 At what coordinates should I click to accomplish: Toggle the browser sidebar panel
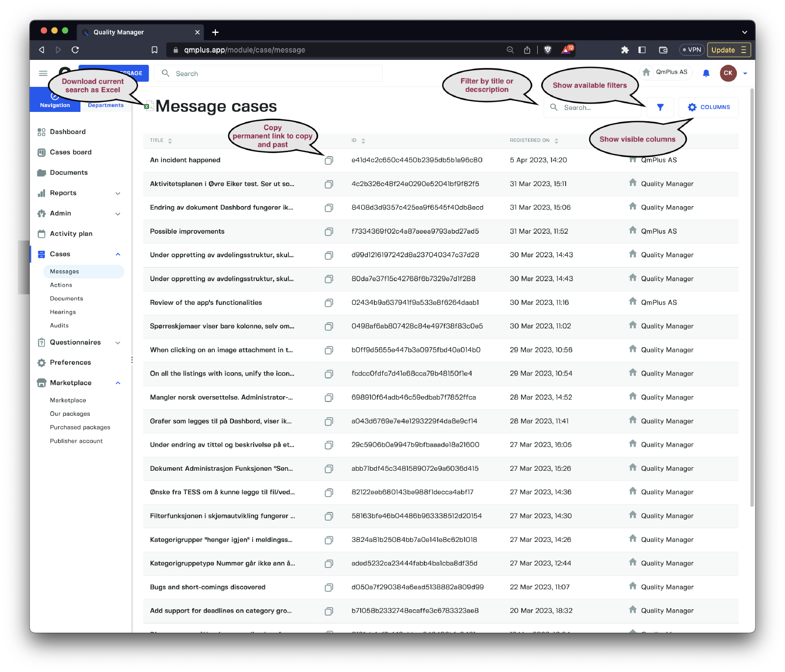coord(642,50)
